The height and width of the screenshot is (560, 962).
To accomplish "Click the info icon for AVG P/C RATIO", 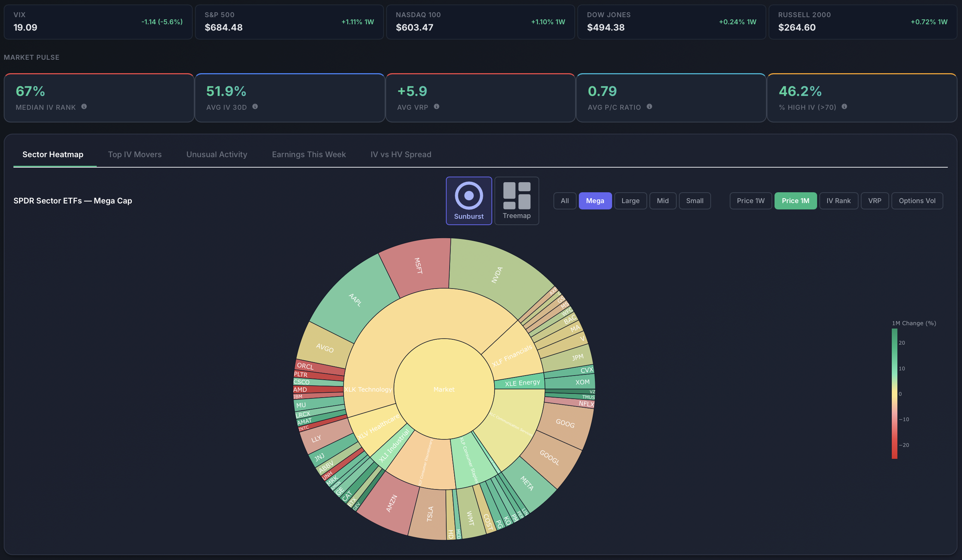I will [649, 107].
